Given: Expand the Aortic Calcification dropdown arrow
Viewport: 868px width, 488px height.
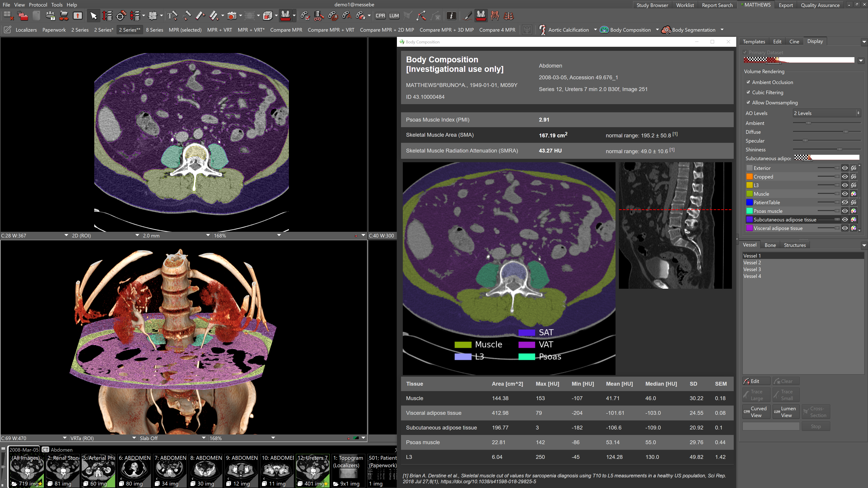Looking at the screenshot, I should [x=595, y=30].
